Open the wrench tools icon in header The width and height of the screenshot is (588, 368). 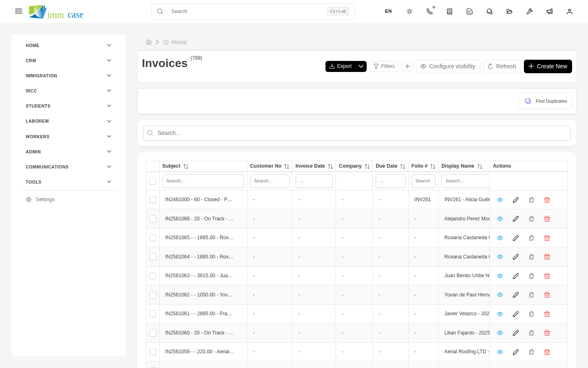pyautogui.click(x=530, y=11)
